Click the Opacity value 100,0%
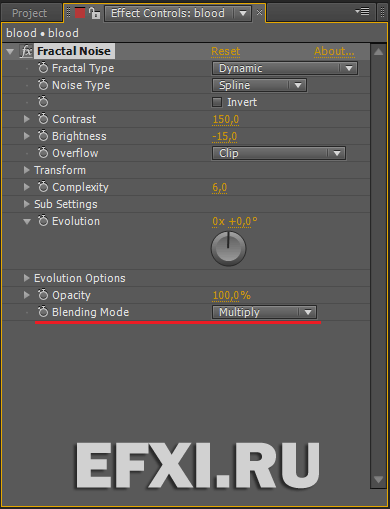 pos(232,295)
